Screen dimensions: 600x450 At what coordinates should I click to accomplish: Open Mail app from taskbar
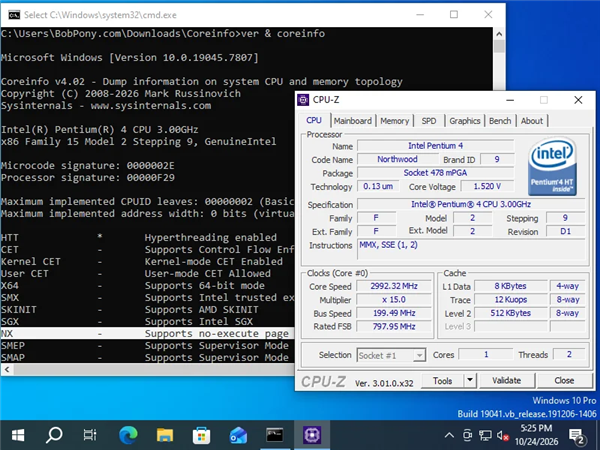(x=238, y=435)
